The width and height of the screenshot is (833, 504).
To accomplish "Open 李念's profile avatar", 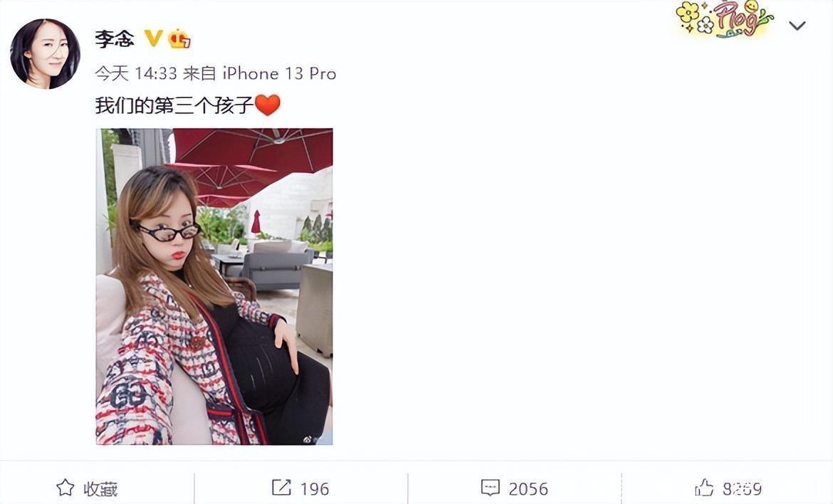I will click(x=45, y=53).
